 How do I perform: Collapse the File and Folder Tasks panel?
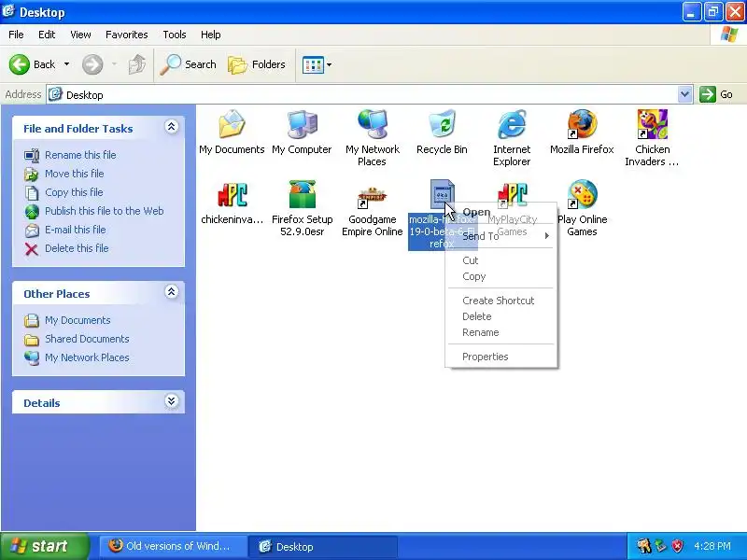click(x=172, y=127)
